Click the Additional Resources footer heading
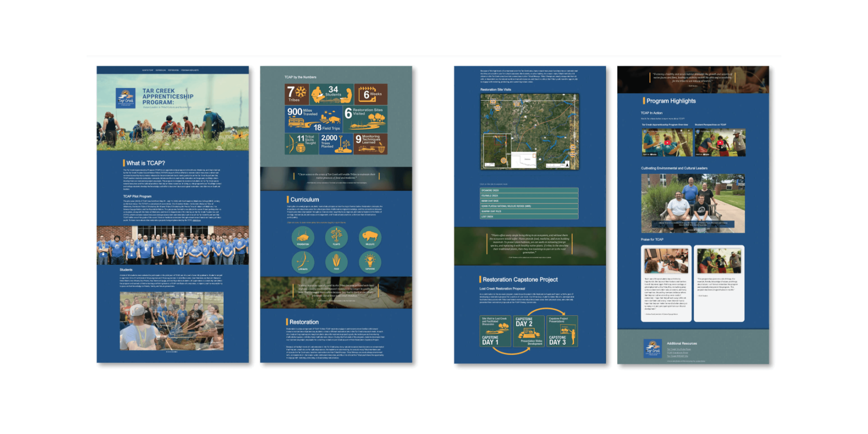The width and height of the screenshot is (868, 434). click(682, 343)
